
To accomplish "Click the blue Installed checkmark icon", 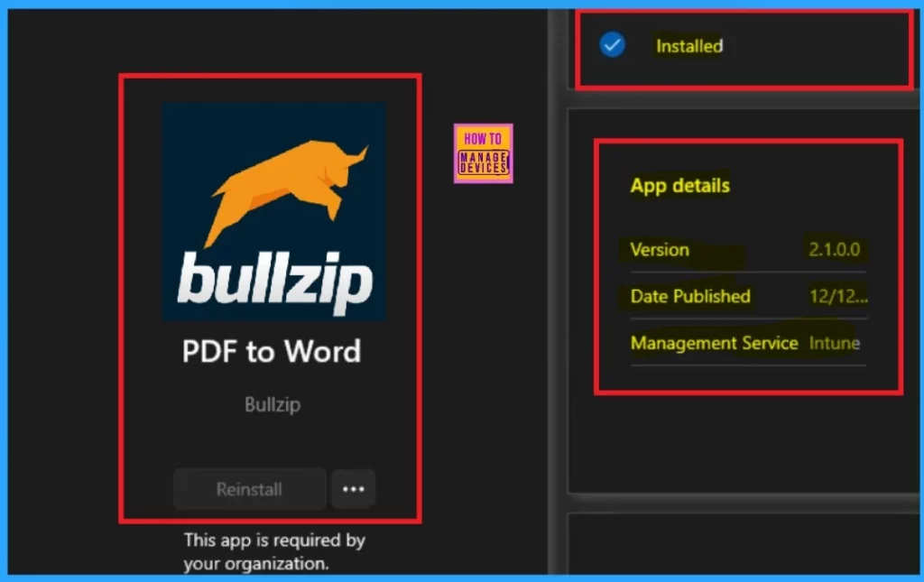I will pos(613,45).
